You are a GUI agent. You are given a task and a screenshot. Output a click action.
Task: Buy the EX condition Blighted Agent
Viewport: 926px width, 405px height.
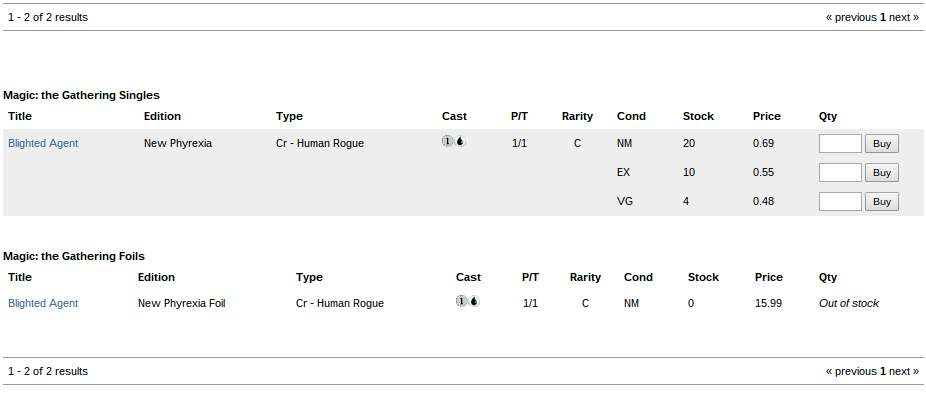point(882,172)
